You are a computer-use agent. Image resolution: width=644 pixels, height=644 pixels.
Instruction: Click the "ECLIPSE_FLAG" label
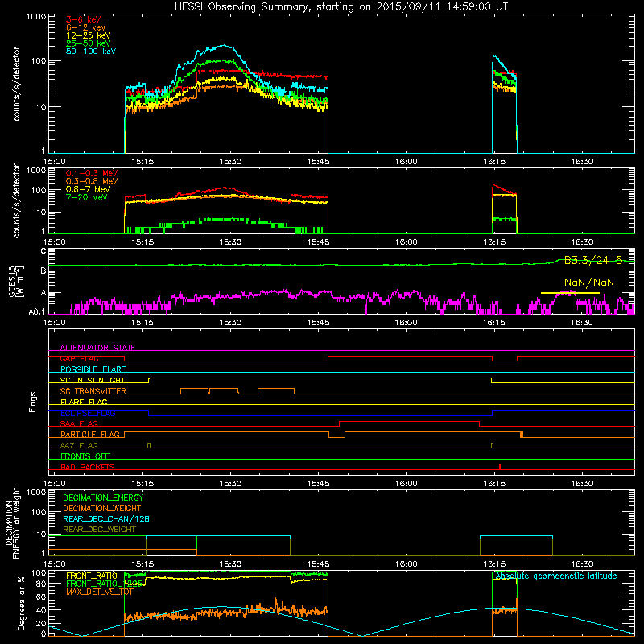pos(88,413)
